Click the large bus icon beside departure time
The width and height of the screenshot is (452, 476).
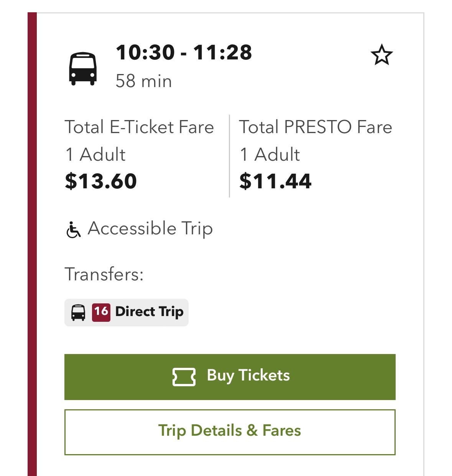click(x=83, y=69)
